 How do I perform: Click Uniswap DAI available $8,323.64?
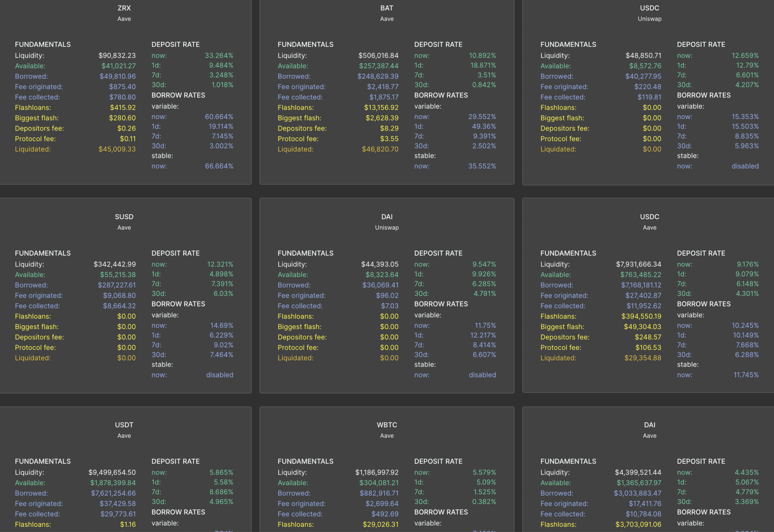click(x=382, y=275)
